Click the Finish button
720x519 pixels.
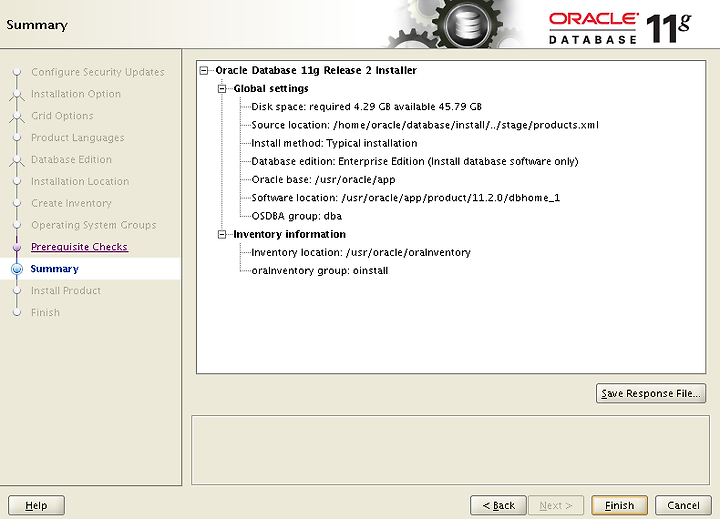(x=619, y=505)
